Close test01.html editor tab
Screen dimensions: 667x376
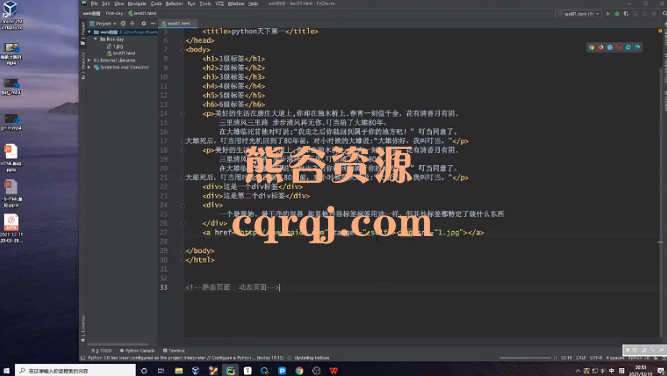pyautogui.click(x=194, y=23)
